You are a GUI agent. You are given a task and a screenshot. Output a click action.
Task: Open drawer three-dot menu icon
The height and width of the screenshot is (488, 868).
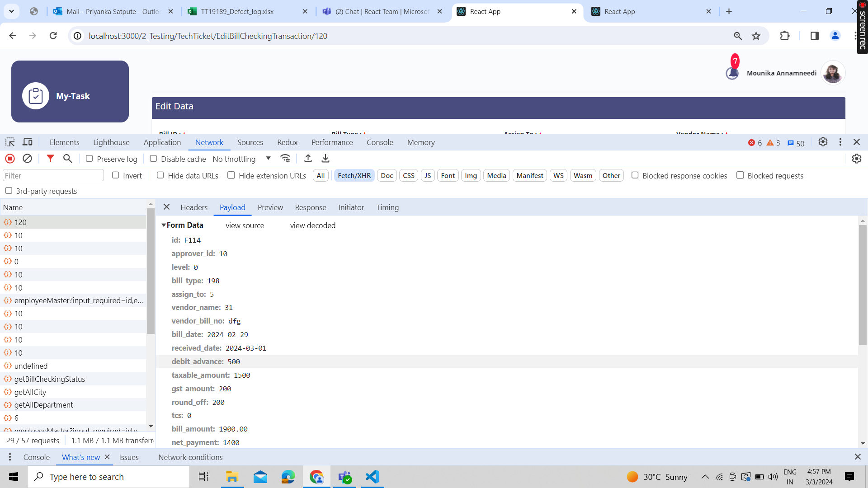point(10,457)
